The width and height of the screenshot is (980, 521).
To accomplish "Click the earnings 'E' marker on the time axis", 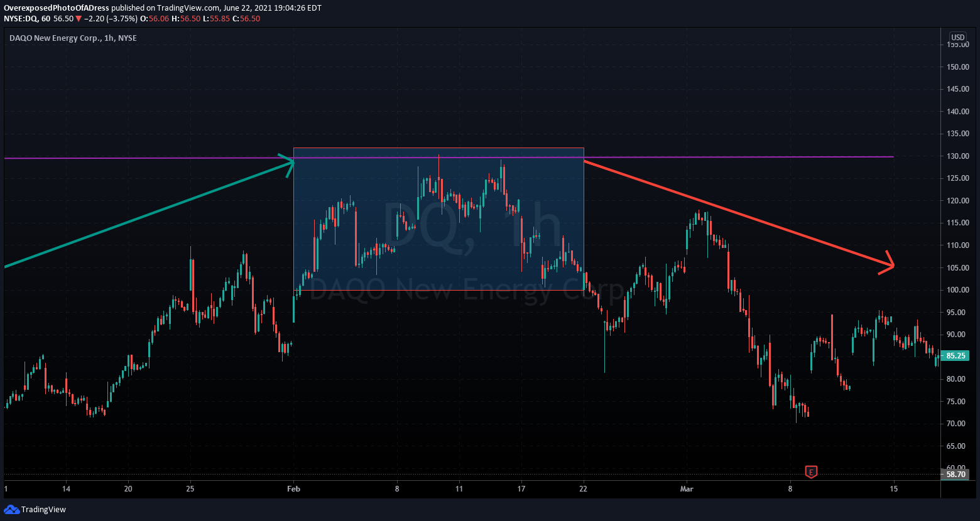I will [x=811, y=471].
